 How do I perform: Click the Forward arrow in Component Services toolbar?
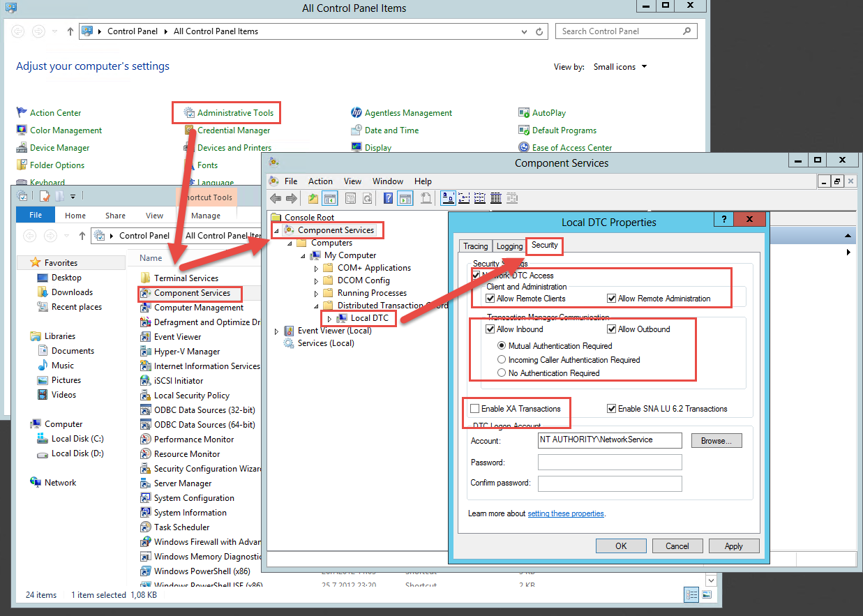[x=292, y=199]
